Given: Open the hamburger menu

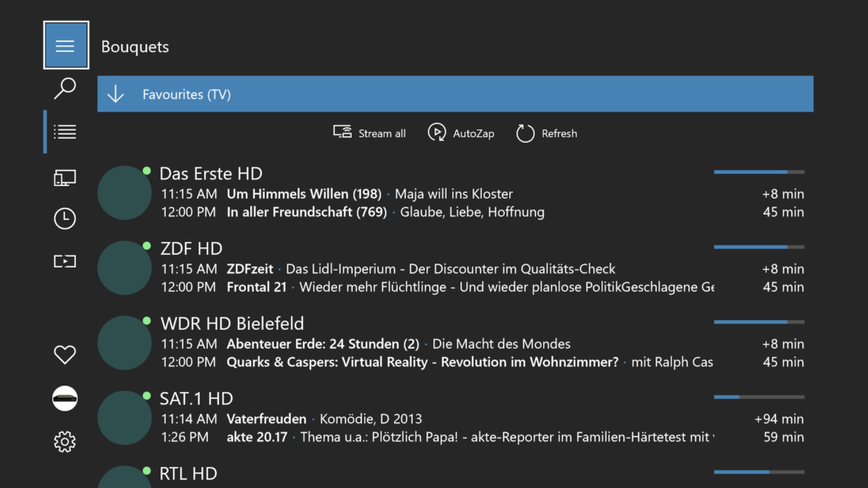Looking at the screenshot, I should (66, 45).
